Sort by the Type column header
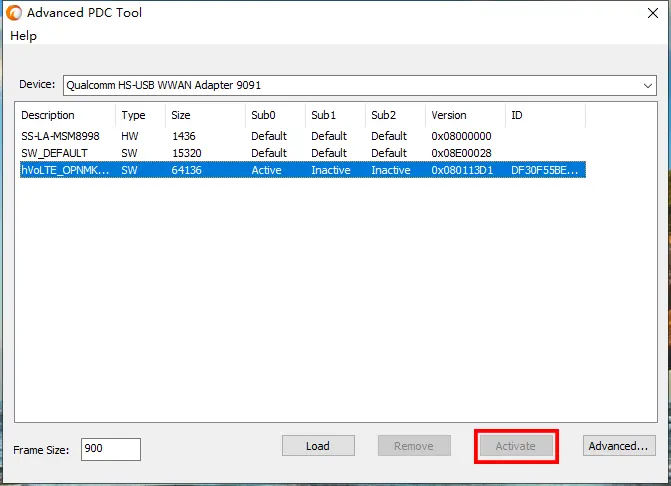The image size is (671, 486). (140, 115)
